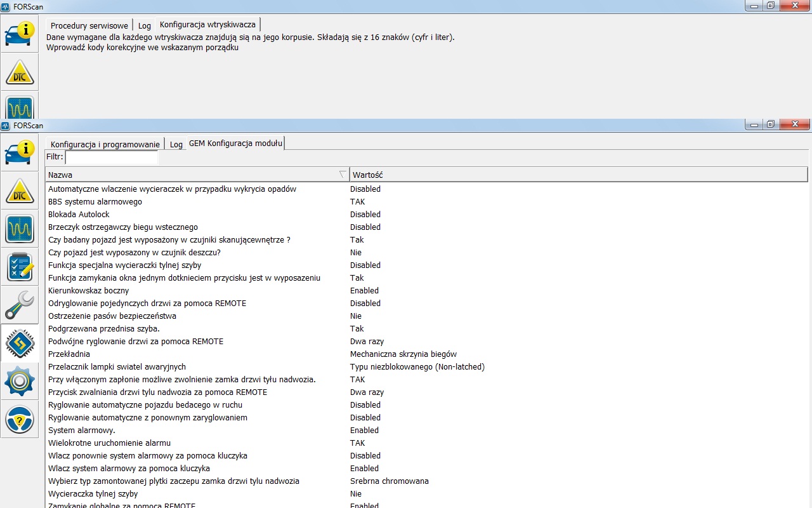The image size is (812, 508).
Task: Toggle sort arrow in Nazwa column header
Action: (343, 175)
